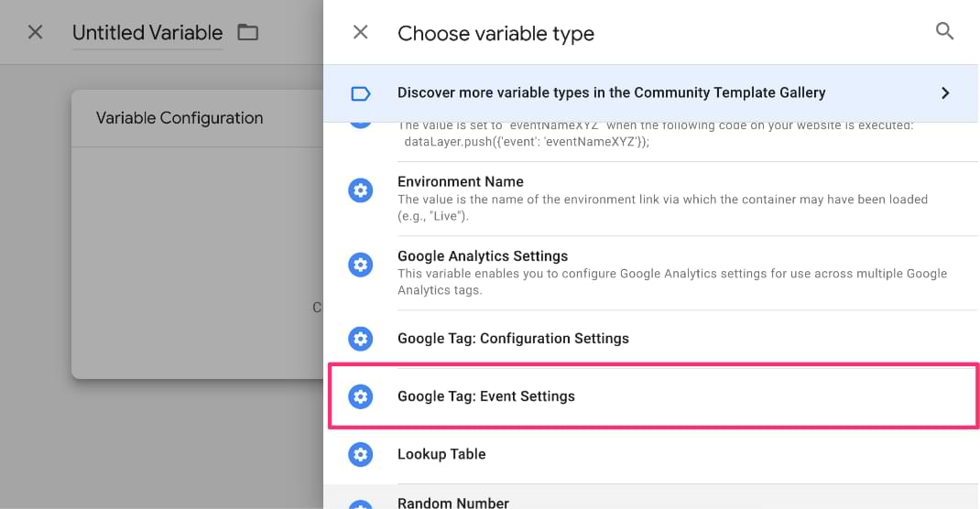Screen dimensions: 980x509
Task: Open Discover more variable types banner
Action: pyautogui.click(x=651, y=93)
